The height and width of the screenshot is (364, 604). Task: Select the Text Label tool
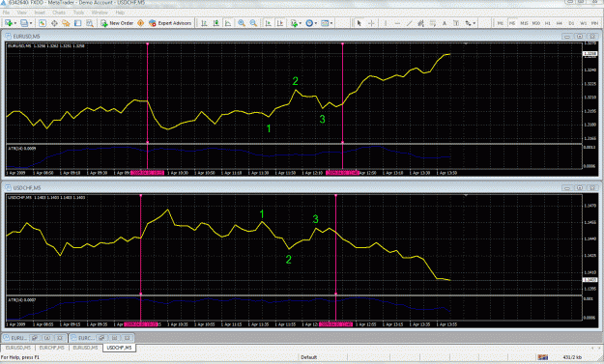456,23
